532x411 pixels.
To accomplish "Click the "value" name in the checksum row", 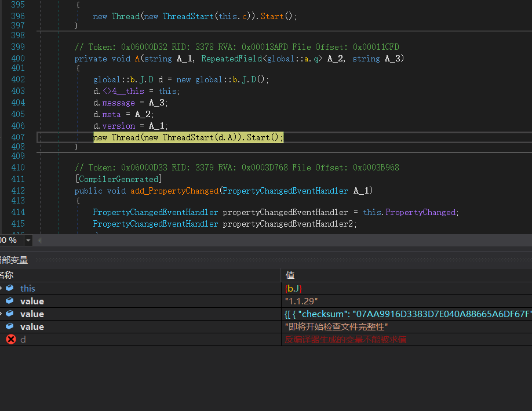I will (32, 314).
